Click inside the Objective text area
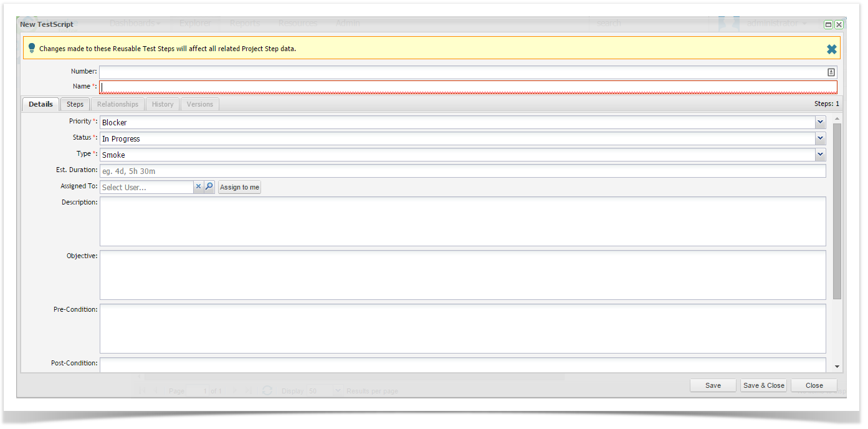 (x=462, y=275)
